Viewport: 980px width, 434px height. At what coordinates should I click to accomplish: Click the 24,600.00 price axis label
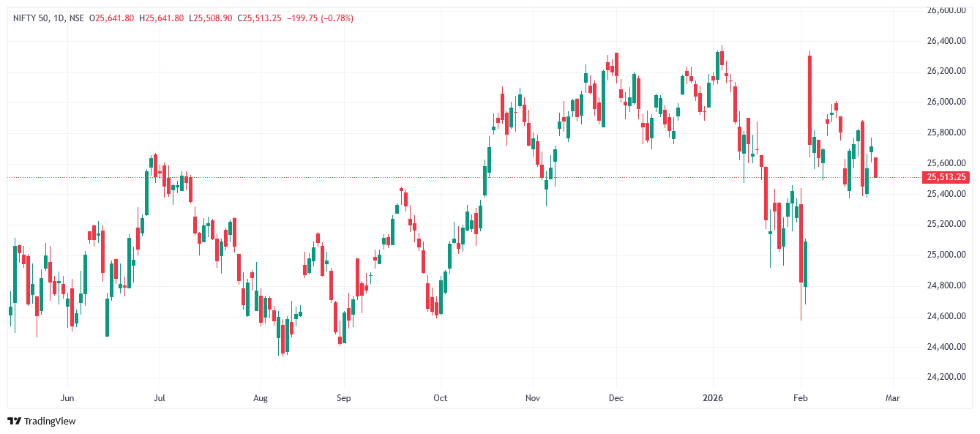pyautogui.click(x=946, y=316)
